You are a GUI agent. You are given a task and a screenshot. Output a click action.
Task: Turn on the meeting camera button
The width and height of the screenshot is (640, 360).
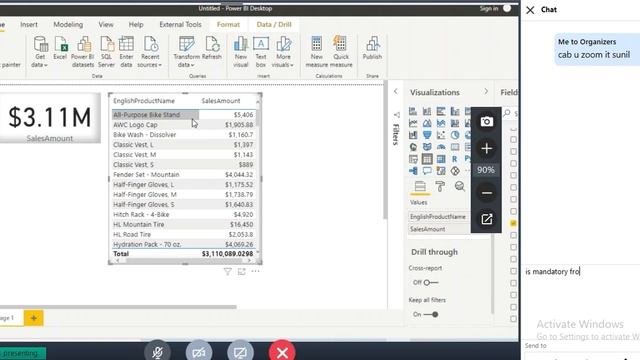click(x=199, y=352)
